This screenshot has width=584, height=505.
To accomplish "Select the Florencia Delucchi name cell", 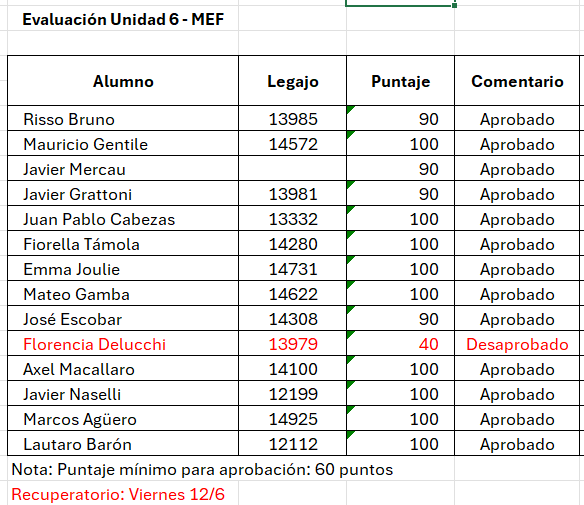I will coord(123,344).
